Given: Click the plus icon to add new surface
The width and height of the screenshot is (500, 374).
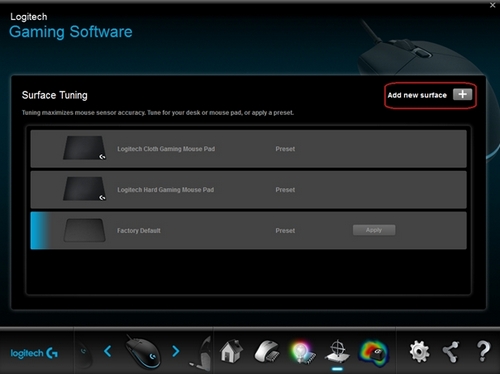Looking at the screenshot, I should (462, 95).
